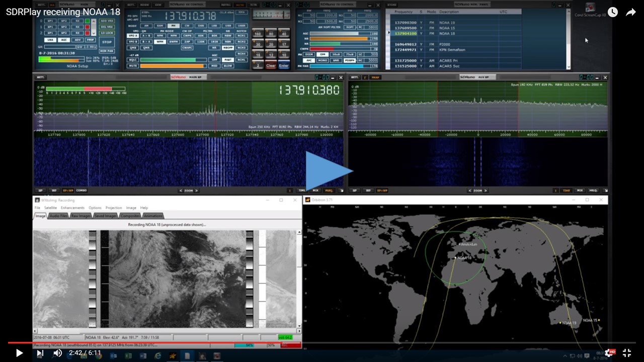Click the BW 2.0 MHz bandwidth selector
The height and width of the screenshot is (362, 644).
(87, 47)
